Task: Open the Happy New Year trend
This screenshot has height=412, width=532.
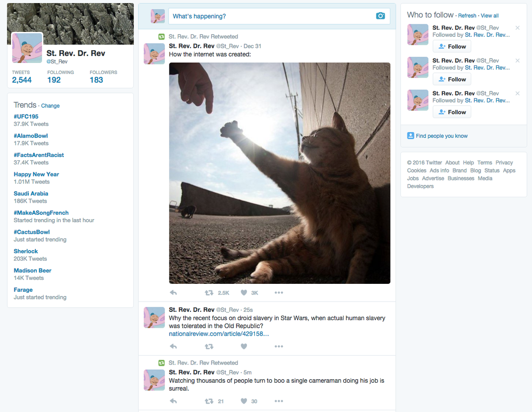Action: [36, 174]
